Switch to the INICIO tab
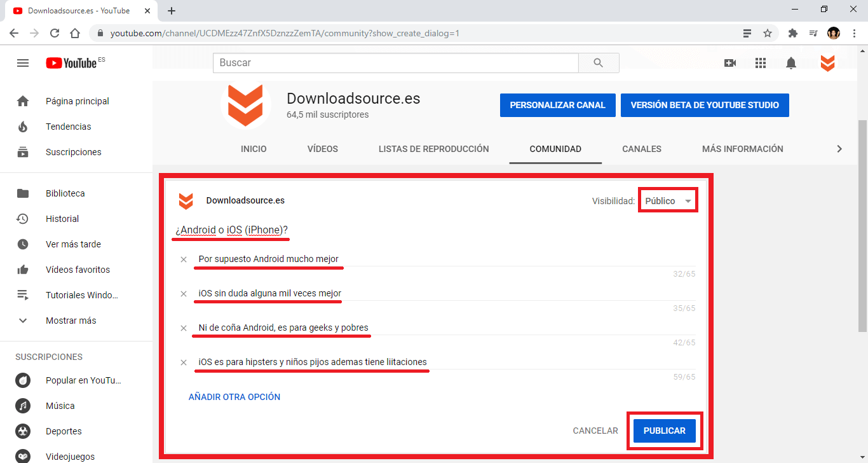 (254, 149)
